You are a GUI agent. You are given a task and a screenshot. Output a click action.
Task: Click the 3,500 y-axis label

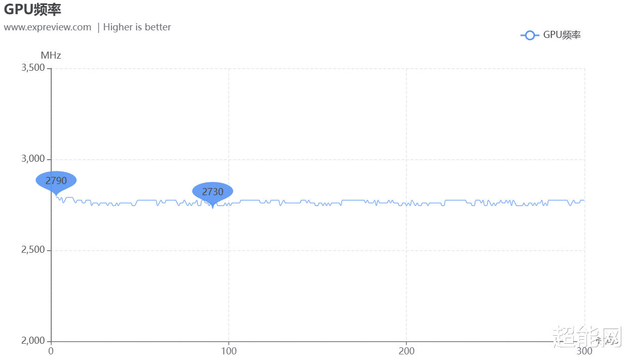point(33,68)
